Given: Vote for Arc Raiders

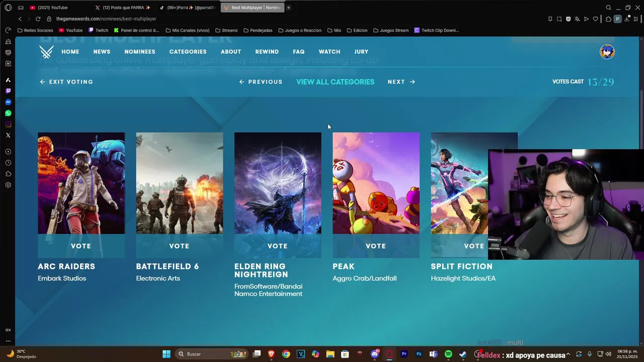Looking at the screenshot, I should tap(81, 246).
